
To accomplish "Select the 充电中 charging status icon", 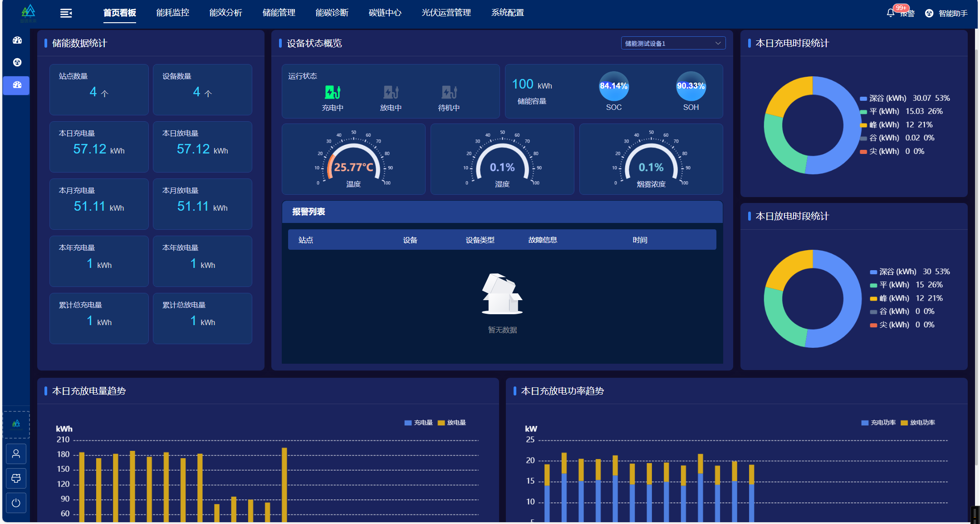I will tap(333, 93).
